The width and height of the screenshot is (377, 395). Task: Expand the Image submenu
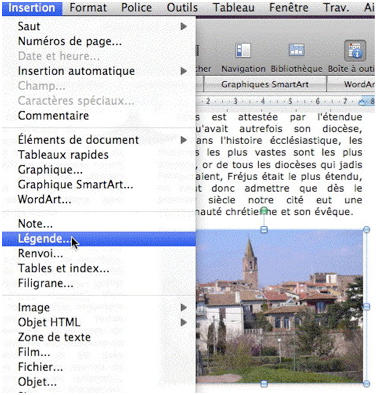pos(99,307)
